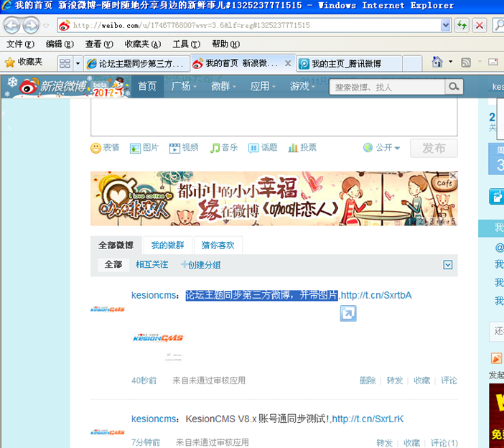The image size is (504, 448).
Task: Attach a video with 视频
Action: coord(184,148)
